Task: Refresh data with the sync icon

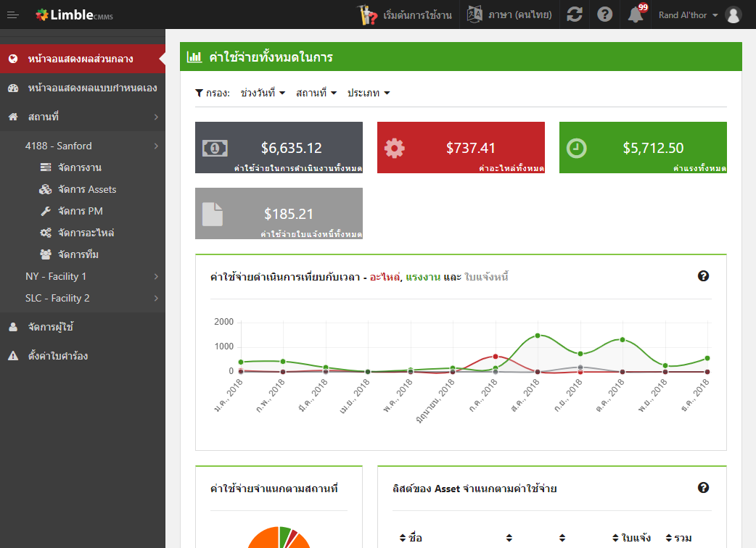Action: (574, 14)
